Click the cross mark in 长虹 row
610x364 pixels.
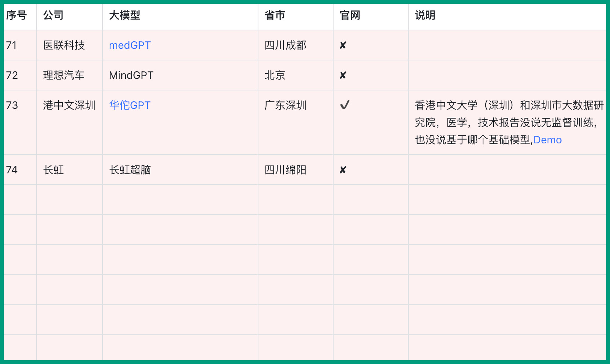[343, 170]
